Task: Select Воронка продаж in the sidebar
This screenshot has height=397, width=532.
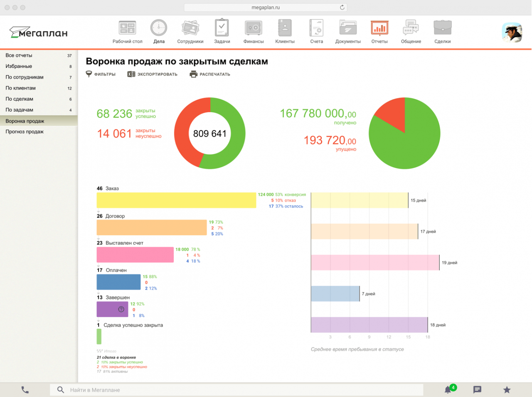Action: (39, 121)
